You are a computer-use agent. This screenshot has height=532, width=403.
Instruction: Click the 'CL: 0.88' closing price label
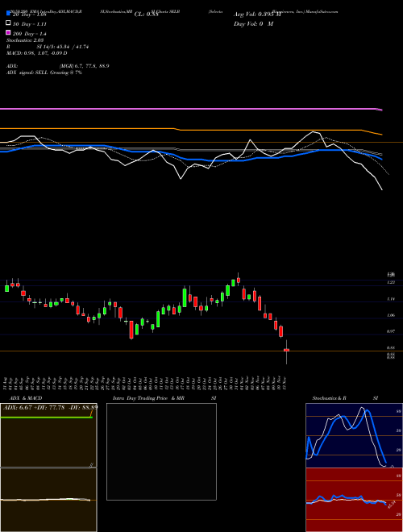tap(147, 15)
